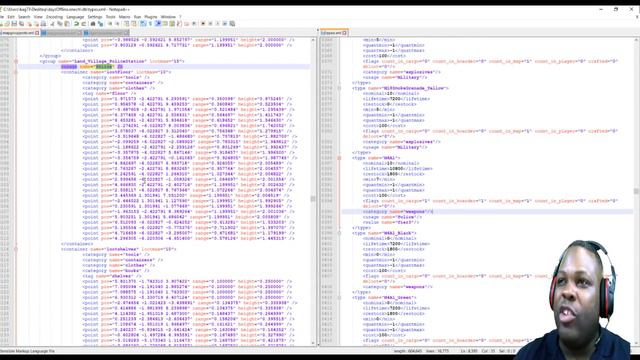Close the types.xml tab in right pane
The image size is (640, 360).
[345, 33]
